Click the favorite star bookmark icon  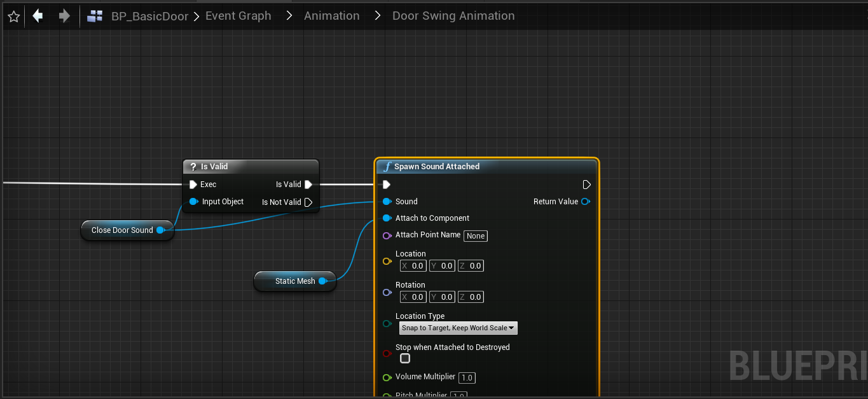14,17
